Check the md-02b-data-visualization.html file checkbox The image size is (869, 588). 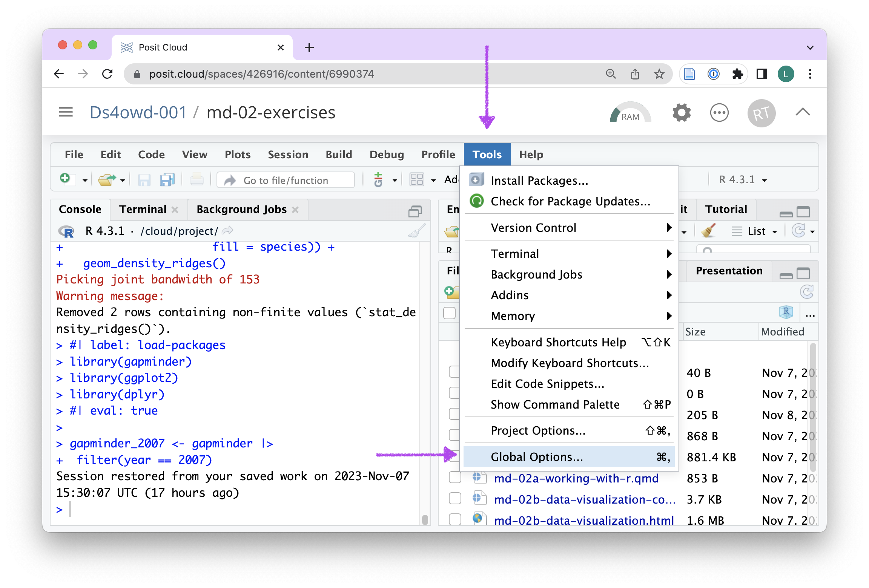[x=455, y=519]
